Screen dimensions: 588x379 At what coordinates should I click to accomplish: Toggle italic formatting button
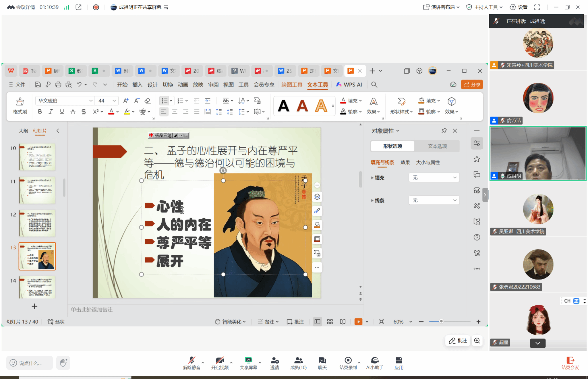click(x=51, y=112)
